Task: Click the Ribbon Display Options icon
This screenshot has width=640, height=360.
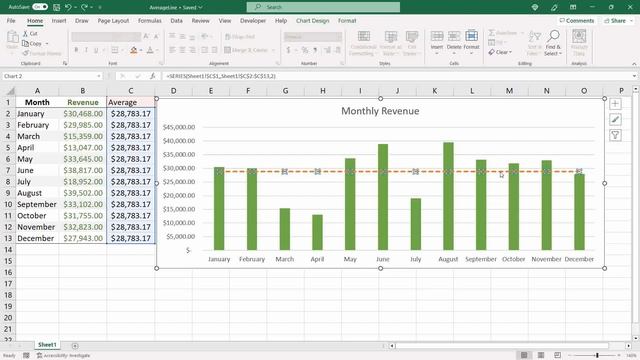Action: [x=573, y=7]
